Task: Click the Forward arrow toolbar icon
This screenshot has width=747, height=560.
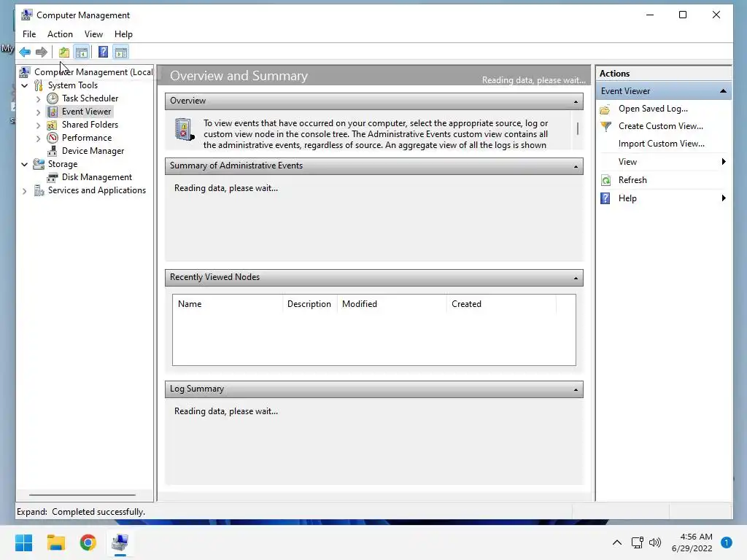Action: pos(42,52)
